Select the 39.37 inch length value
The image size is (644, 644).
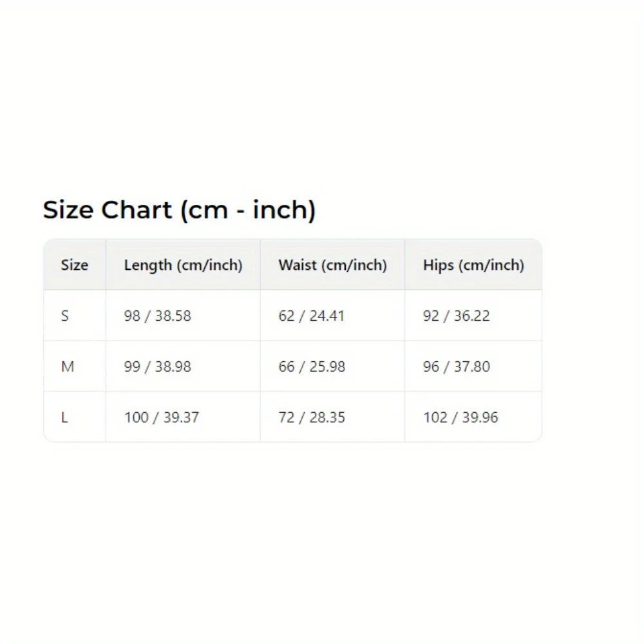click(x=181, y=417)
